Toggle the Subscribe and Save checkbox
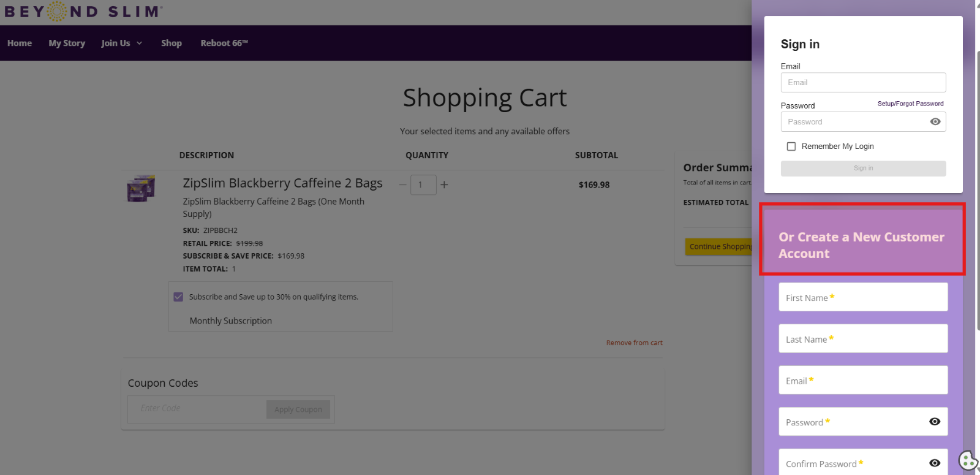Viewport: 980px width, 475px height. (178, 297)
